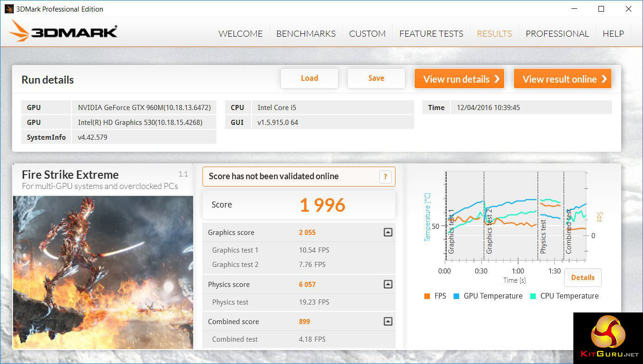Click View result online button
This screenshot has width=643, height=364.
tap(563, 79)
